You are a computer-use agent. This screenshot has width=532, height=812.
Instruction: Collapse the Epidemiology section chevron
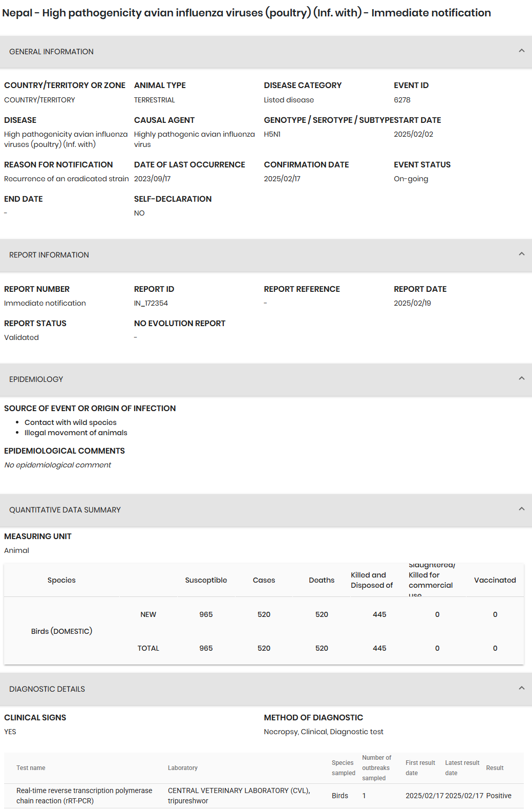click(521, 378)
